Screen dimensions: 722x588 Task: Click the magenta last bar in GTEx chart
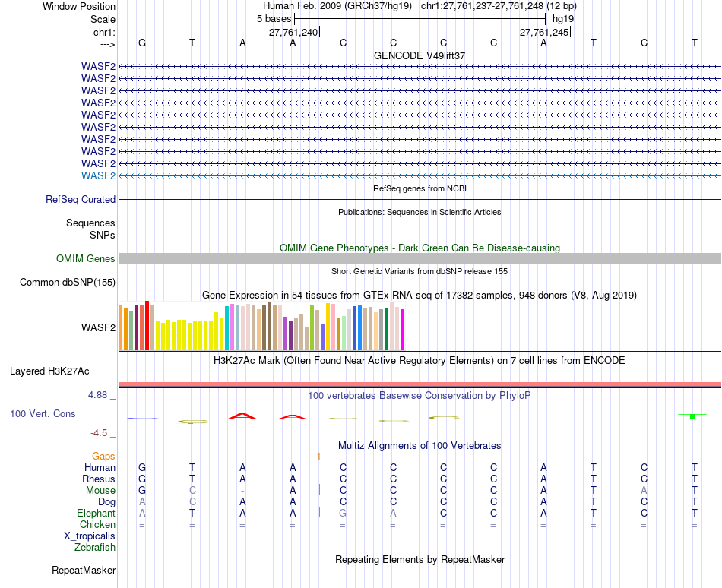click(x=403, y=330)
